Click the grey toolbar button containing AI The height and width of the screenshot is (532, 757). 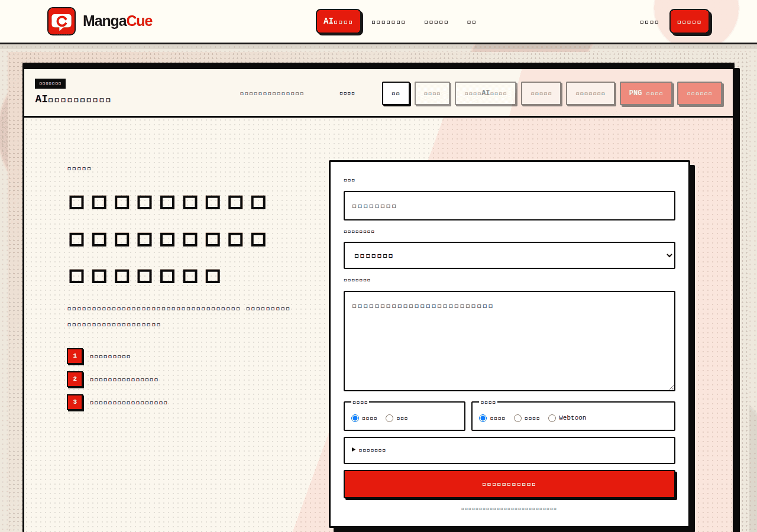click(x=486, y=93)
